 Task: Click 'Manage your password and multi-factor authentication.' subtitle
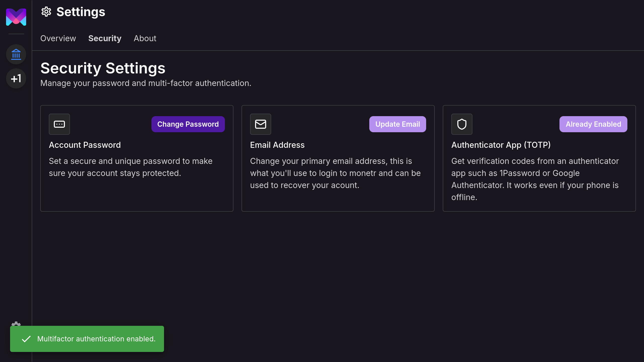pyautogui.click(x=146, y=83)
